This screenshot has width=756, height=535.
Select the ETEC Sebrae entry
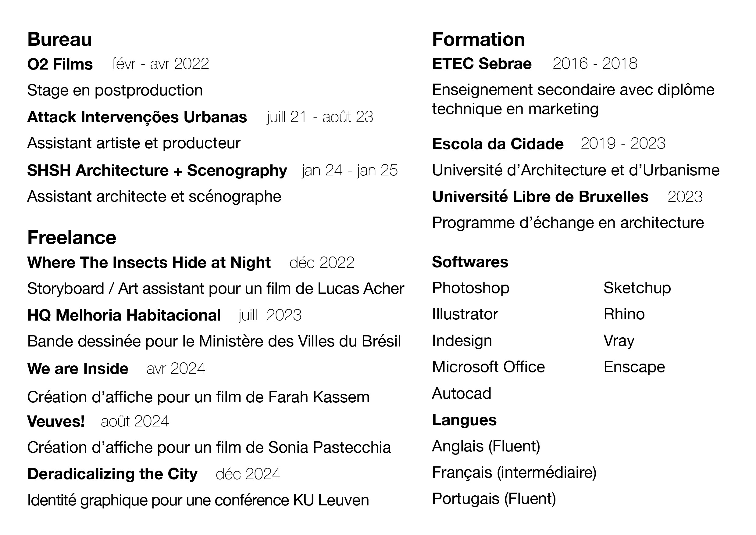tap(482, 63)
